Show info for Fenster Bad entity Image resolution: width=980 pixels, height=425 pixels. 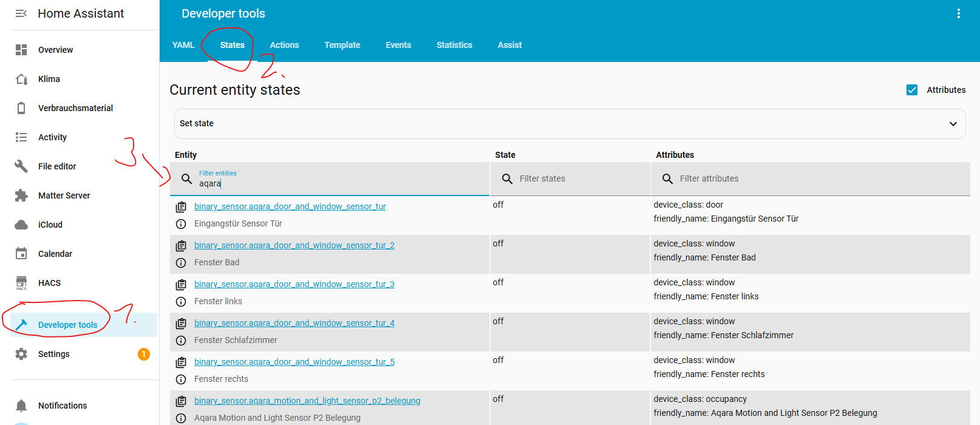tap(181, 263)
